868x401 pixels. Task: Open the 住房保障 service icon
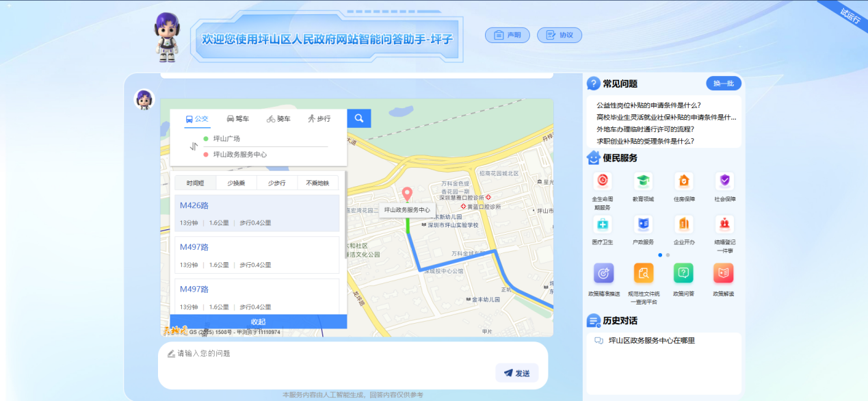[683, 181]
